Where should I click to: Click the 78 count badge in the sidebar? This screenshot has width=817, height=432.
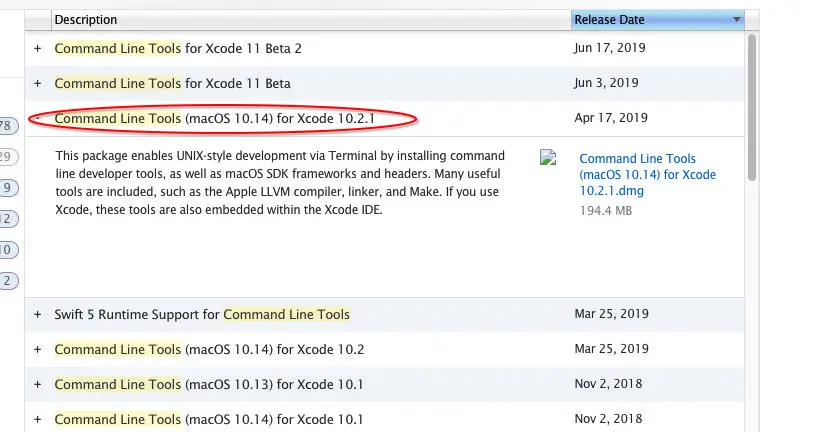click(x=6, y=126)
